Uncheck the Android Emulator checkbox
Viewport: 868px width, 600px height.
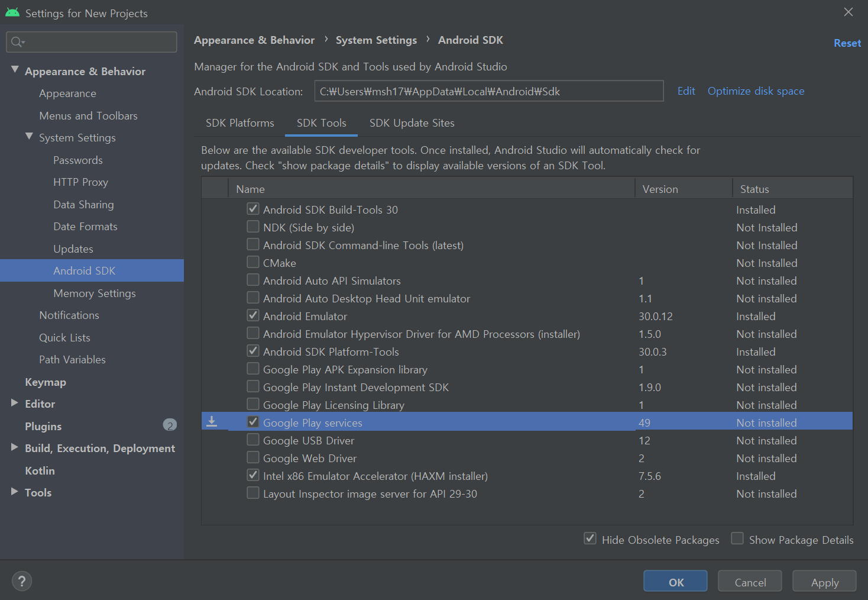(253, 315)
